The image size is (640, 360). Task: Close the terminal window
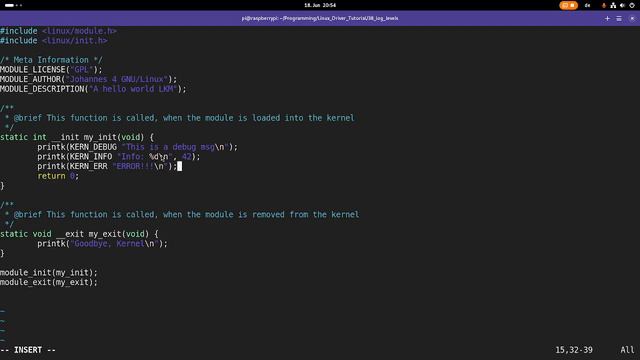[632, 18]
